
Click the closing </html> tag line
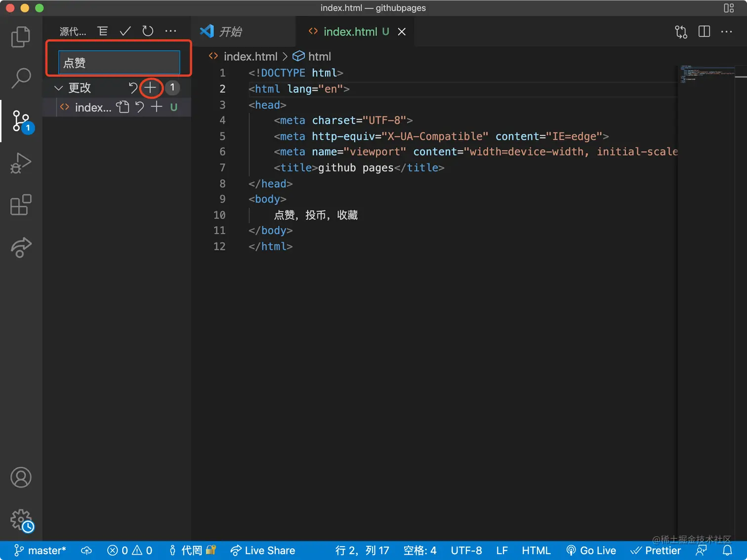pos(271,246)
